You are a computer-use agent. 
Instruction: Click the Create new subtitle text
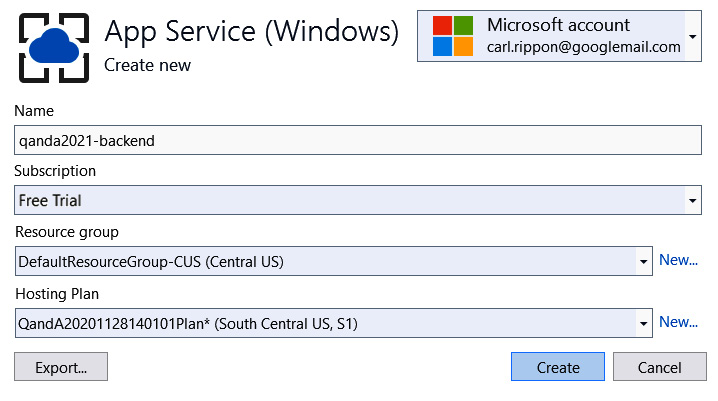pos(147,65)
